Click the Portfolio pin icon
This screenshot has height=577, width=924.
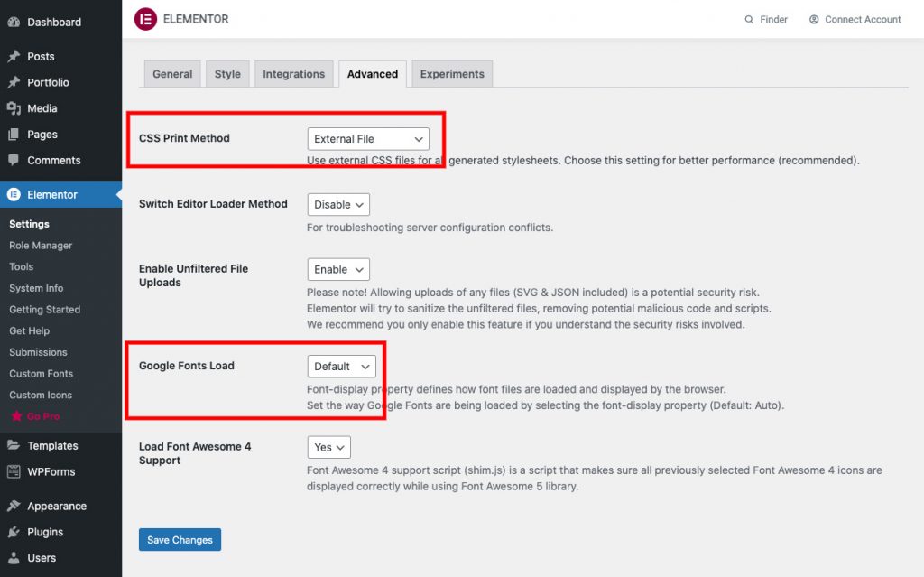pyautogui.click(x=14, y=82)
